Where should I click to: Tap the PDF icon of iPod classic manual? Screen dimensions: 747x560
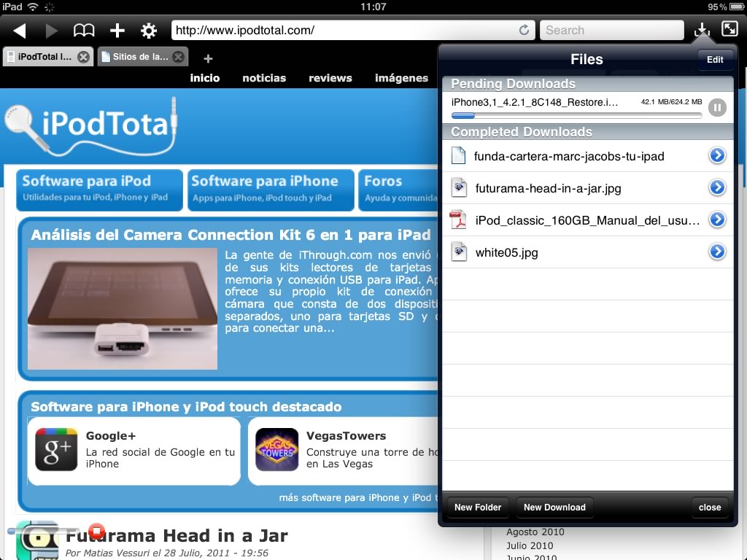[x=458, y=219]
